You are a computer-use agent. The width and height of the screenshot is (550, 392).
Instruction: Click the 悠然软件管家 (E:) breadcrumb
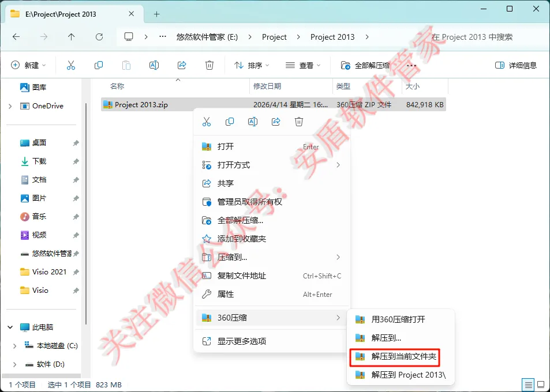point(207,37)
